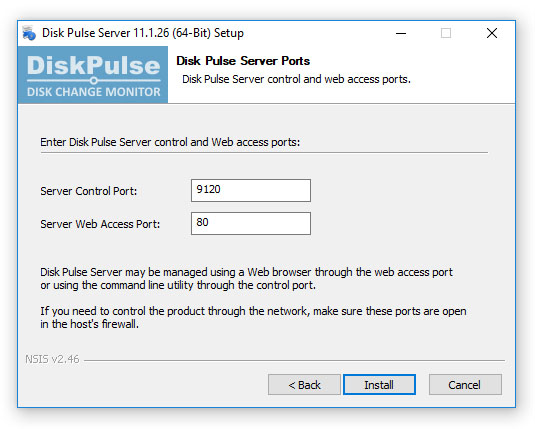This screenshot has width=535, height=429.
Task: Click the paragraph about Web browser management
Action: (x=246, y=278)
